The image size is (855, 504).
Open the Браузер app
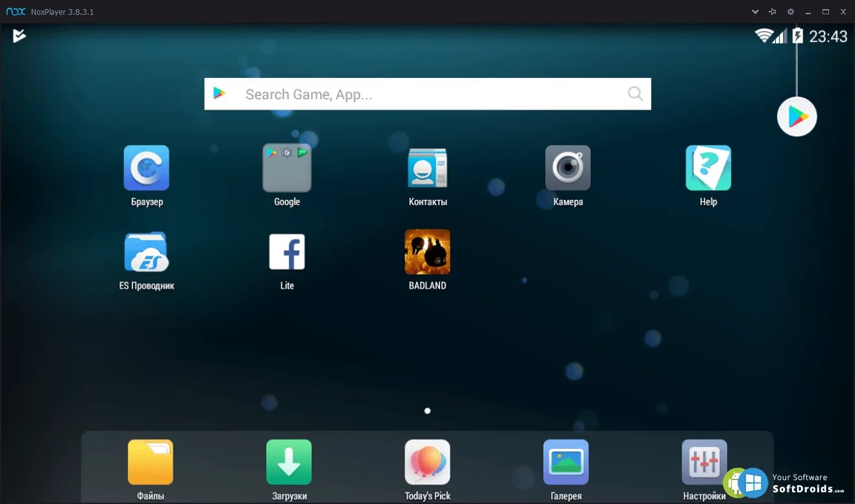147,168
